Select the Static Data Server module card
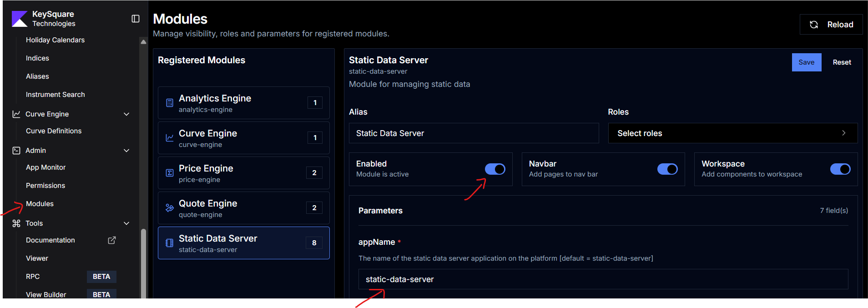The height and width of the screenshot is (308, 868). 244,243
